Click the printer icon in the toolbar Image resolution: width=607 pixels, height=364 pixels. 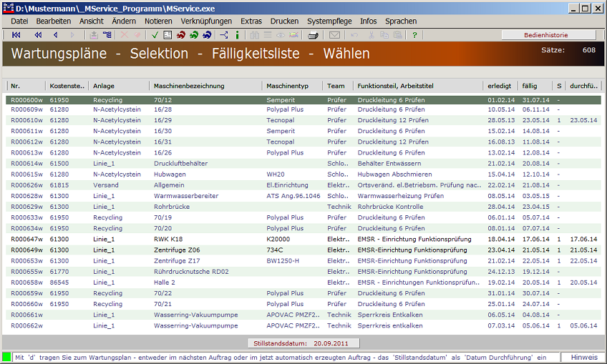tap(313, 35)
